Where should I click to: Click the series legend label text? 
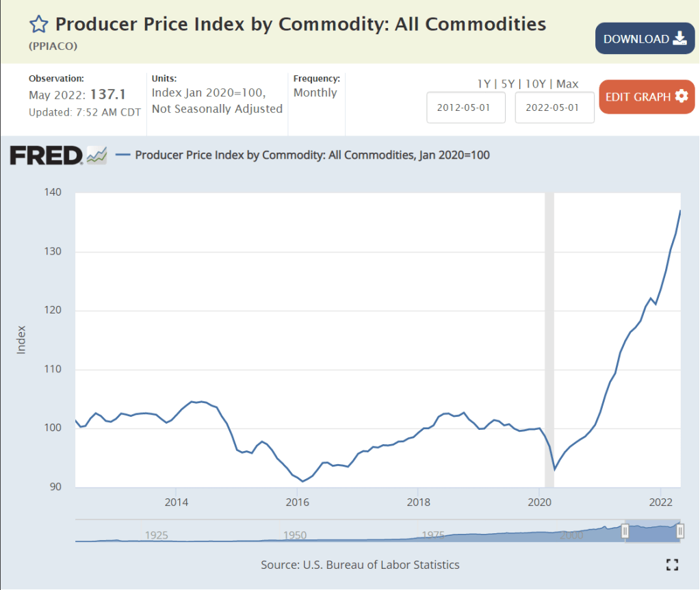click(x=312, y=155)
